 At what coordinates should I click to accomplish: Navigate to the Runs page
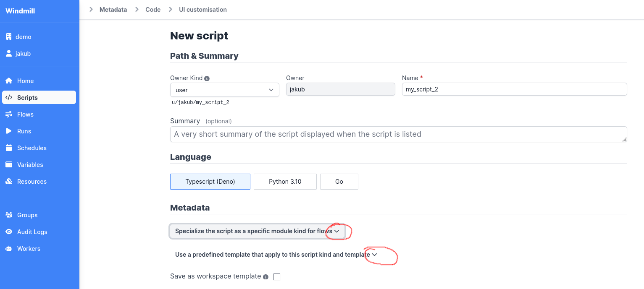24,131
